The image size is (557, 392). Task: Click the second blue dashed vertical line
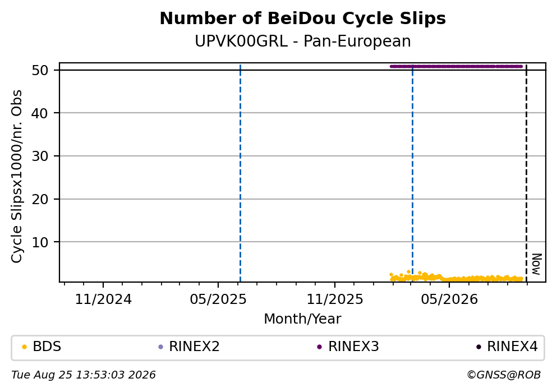[x=412, y=173]
